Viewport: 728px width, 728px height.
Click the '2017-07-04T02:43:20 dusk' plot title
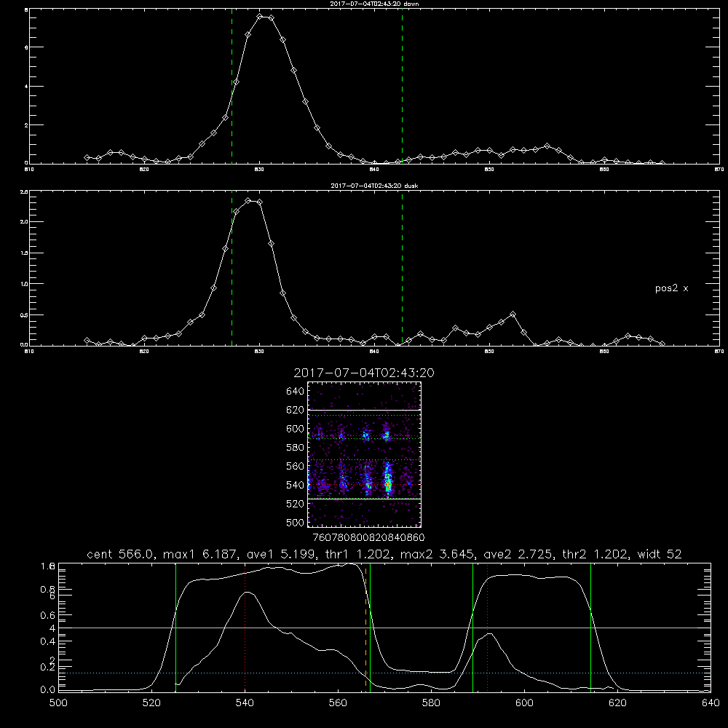point(374,186)
